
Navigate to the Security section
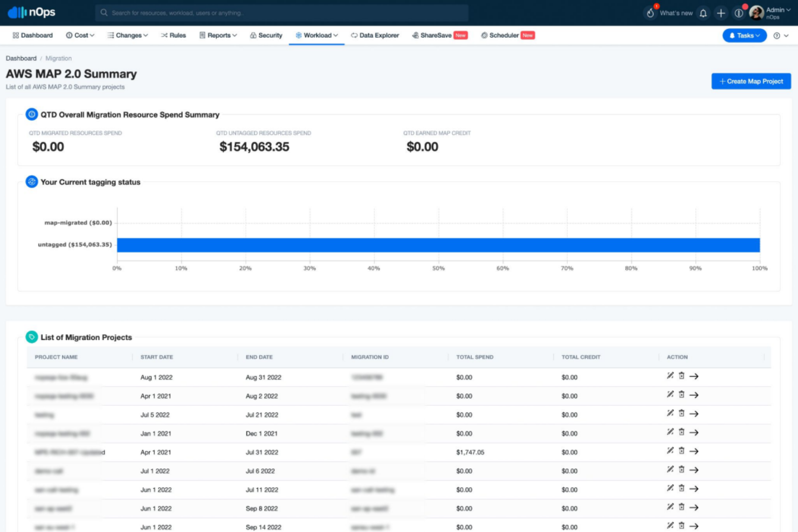point(266,35)
